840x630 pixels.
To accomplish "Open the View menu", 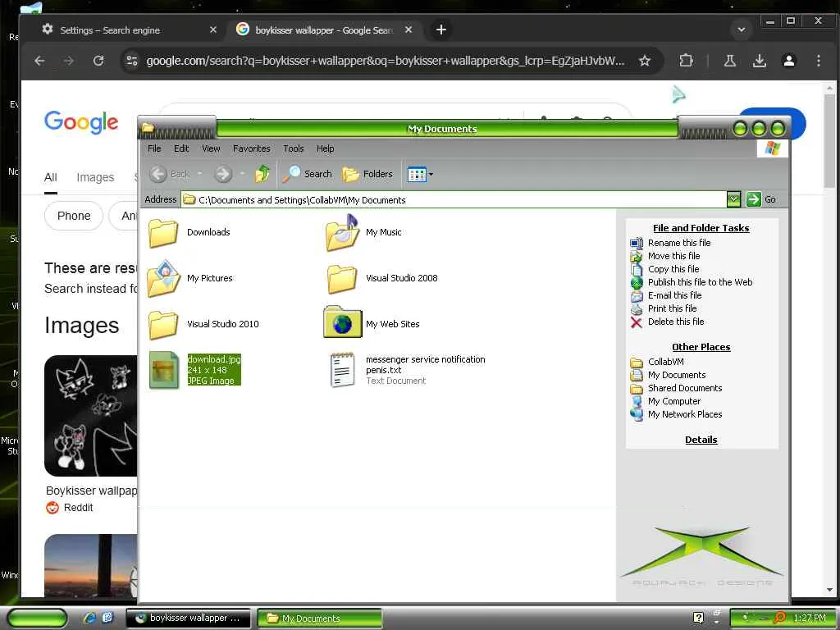I will click(211, 149).
